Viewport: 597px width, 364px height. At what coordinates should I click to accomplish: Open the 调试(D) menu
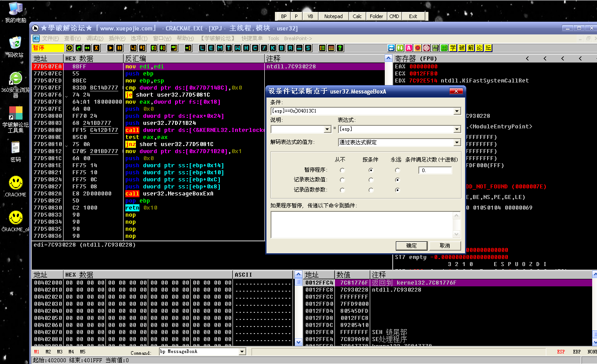[x=95, y=38]
